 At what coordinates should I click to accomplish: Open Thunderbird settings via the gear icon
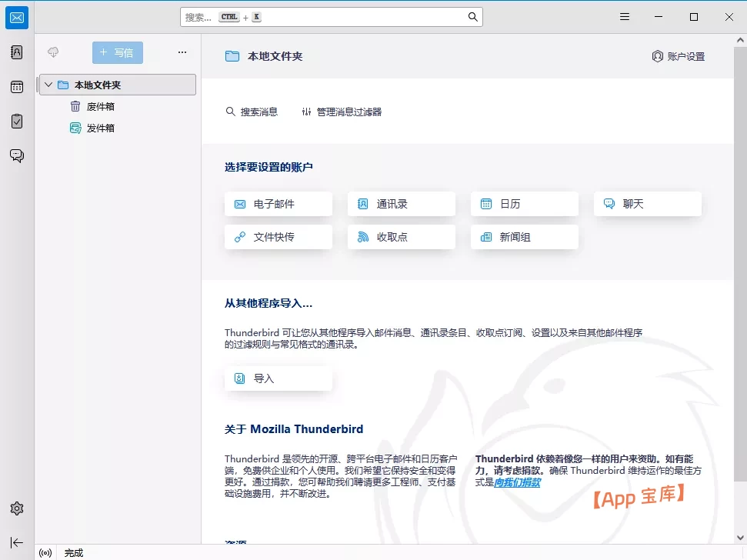tap(16, 508)
